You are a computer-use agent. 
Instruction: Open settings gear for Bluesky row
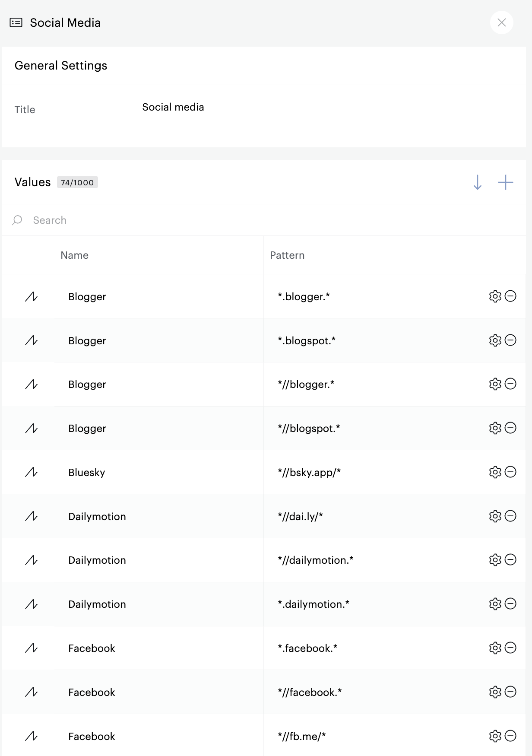[x=495, y=472]
